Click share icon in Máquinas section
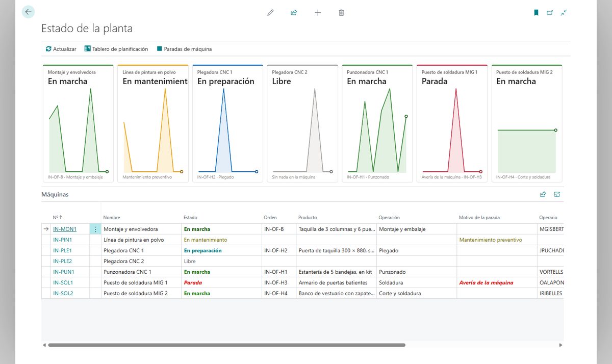The width and height of the screenshot is (612, 364). coord(543,194)
